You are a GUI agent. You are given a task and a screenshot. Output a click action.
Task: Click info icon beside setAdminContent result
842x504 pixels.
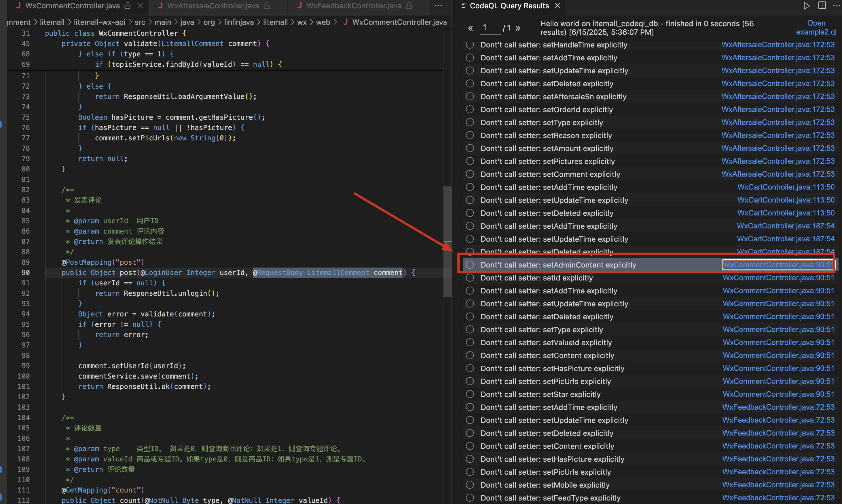(x=470, y=265)
